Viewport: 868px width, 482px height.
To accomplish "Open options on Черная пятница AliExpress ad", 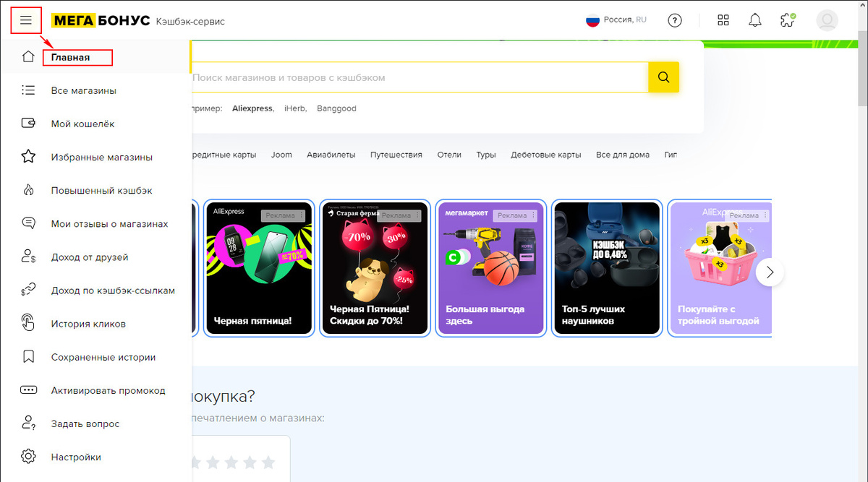I will coord(302,215).
